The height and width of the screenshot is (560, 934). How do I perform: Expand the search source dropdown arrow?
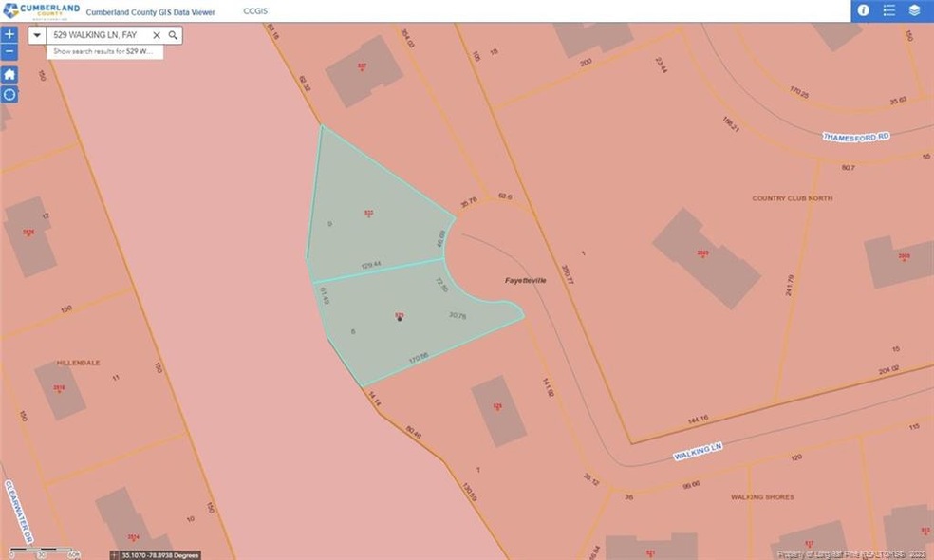(36, 35)
